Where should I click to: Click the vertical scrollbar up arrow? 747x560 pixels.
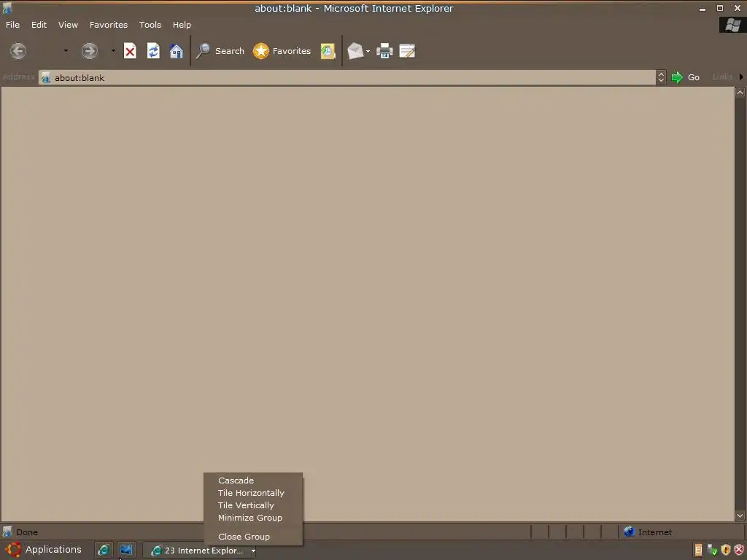point(740,93)
